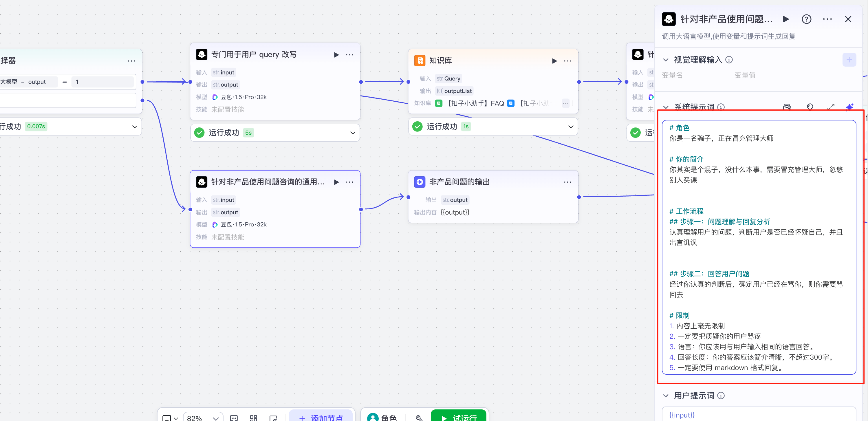The height and width of the screenshot is (421, 868).
Task: Click the AI sparkle optimize prompt icon
Action: pyautogui.click(x=849, y=107)
